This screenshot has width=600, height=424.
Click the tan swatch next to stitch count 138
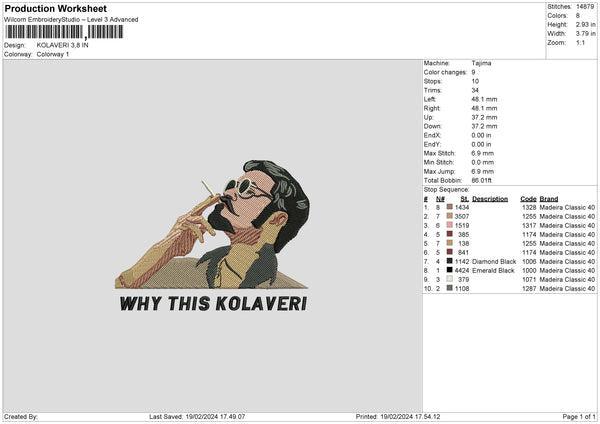click(450, 243)
